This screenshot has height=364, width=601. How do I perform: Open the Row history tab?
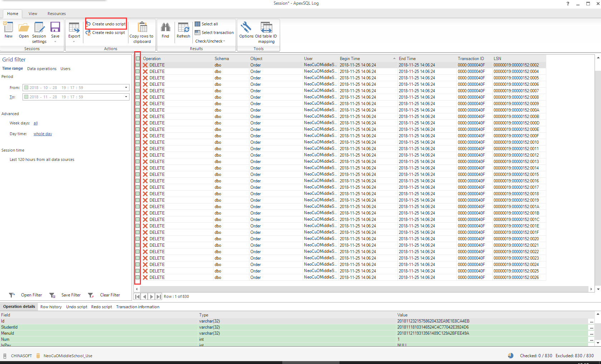click(x=51, y=306)
